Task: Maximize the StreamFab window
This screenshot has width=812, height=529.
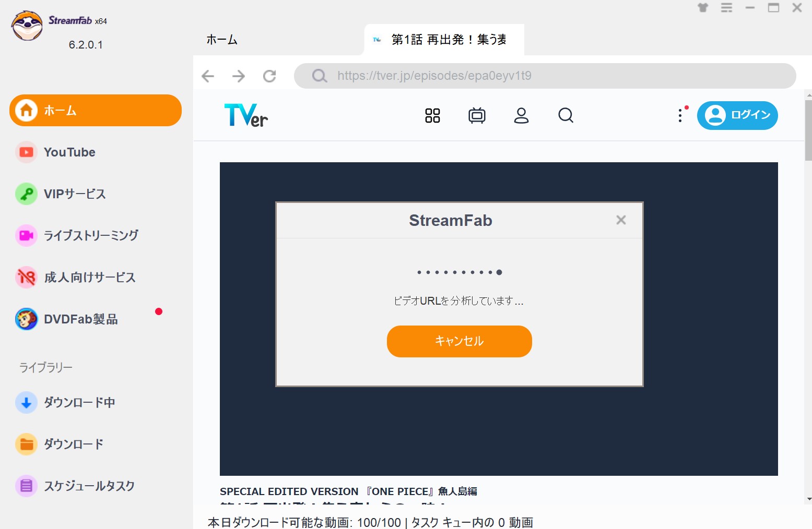Action: [773, 8]
